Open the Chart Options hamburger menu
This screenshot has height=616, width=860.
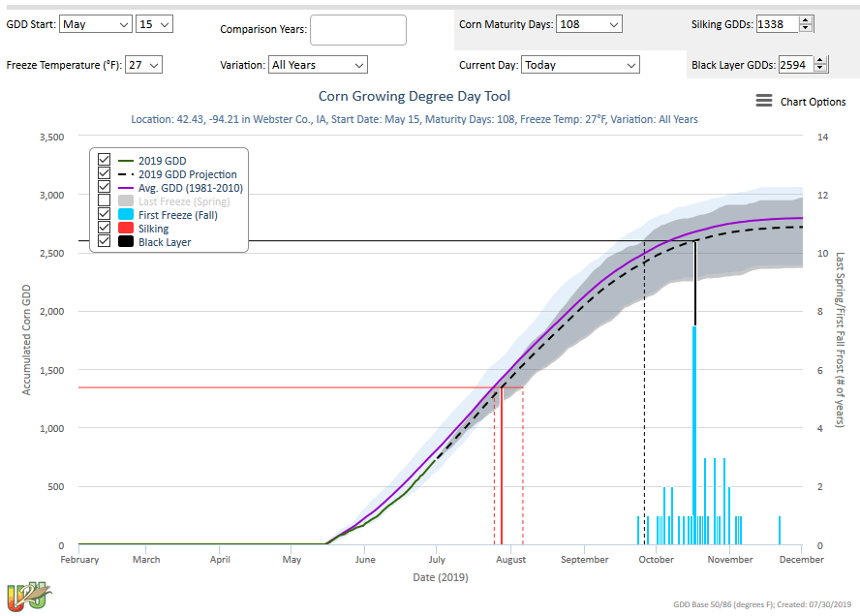point(764,102)
